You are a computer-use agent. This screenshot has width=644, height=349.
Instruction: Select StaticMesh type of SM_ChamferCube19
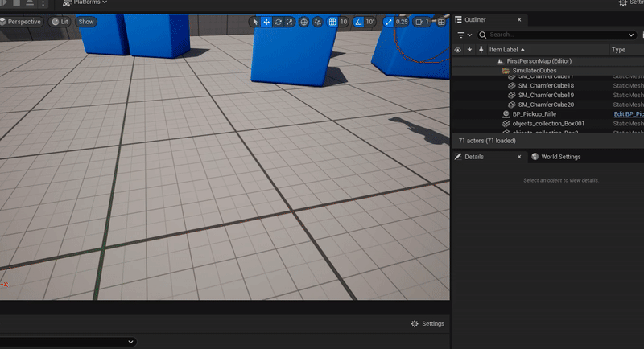629,95
